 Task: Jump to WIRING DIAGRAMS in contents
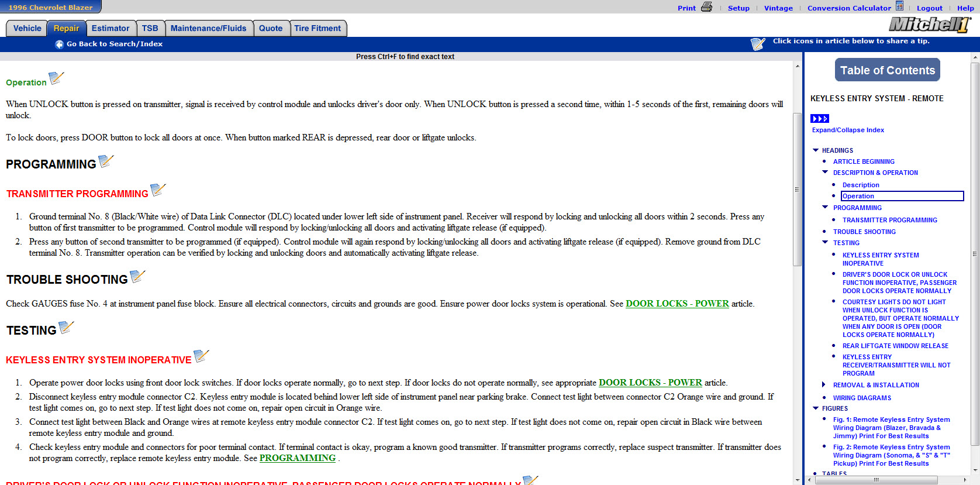point(862,398)
